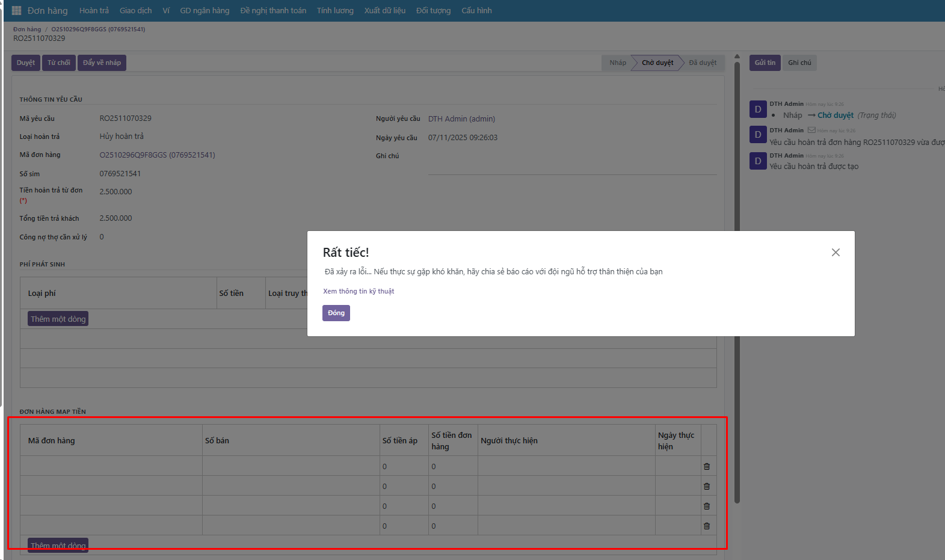
Task: Open the Hoàn trả menu
Action: (x=94, y=11)
